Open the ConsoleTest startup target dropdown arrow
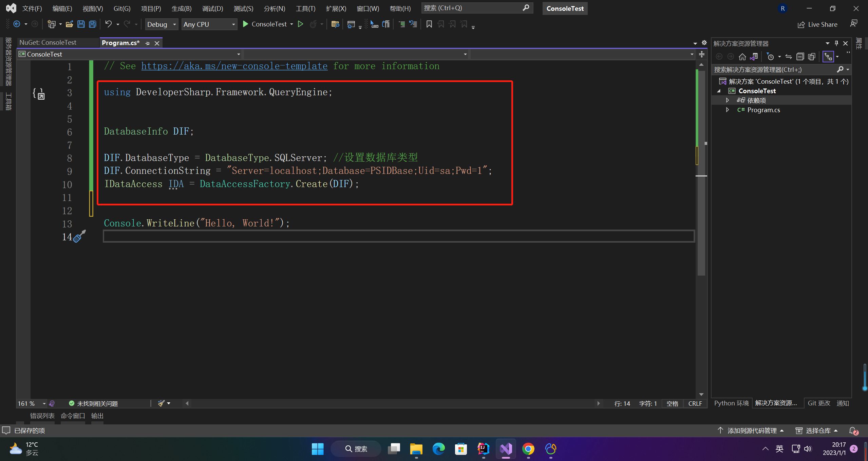This screenshot has height=461, width=868. [x=291, y=24]
